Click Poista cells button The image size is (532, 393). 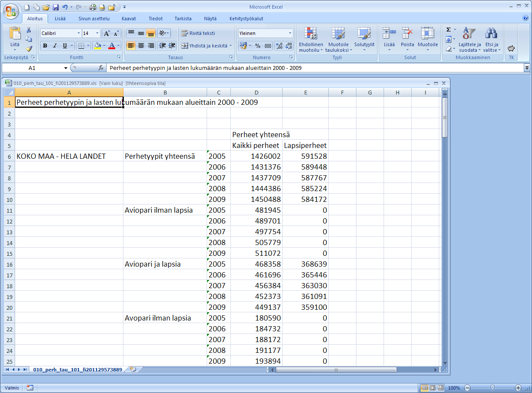tap(407, 40)
